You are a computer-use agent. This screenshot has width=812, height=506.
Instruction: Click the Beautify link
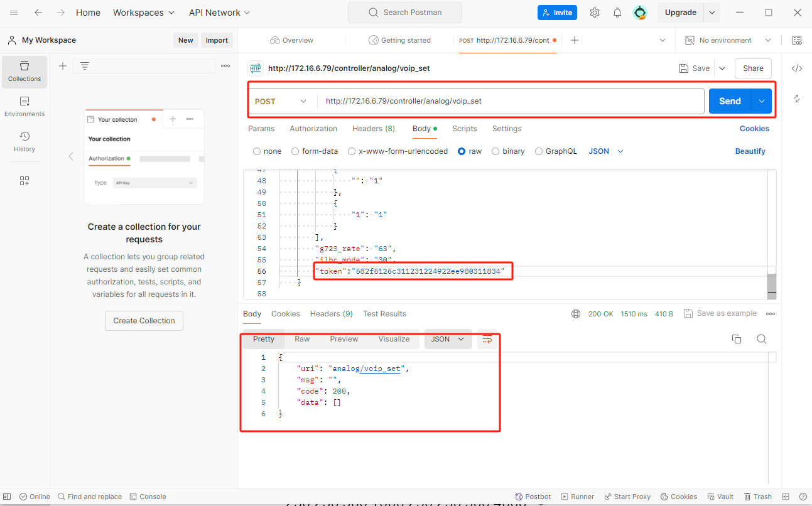click(750, 151)
